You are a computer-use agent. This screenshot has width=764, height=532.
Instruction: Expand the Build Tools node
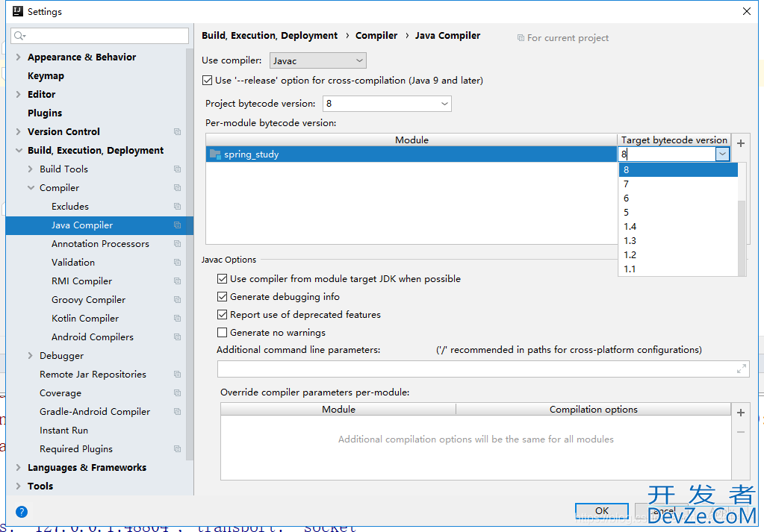(30, 169)
